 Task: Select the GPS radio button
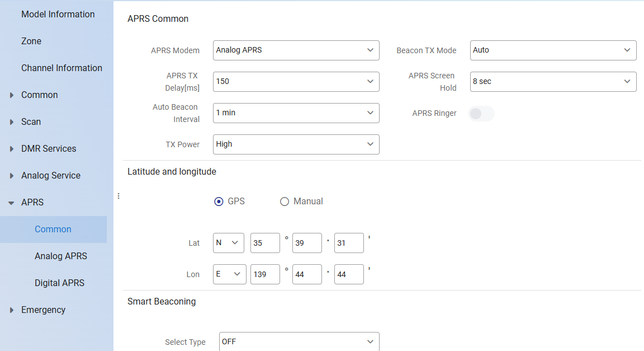tap(219, 202)
